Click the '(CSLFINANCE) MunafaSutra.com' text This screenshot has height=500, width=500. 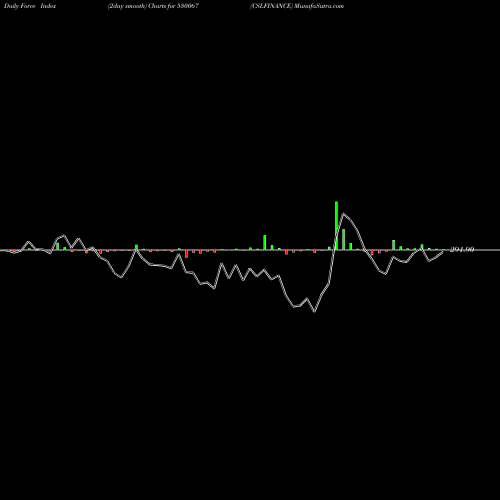pyautogui.click(x=297, y=6)
